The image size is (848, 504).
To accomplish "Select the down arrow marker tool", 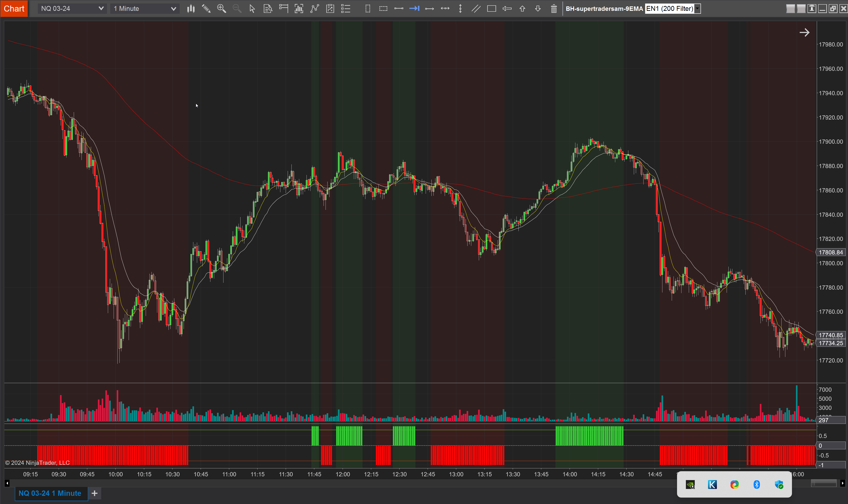I will pos(538,8).
